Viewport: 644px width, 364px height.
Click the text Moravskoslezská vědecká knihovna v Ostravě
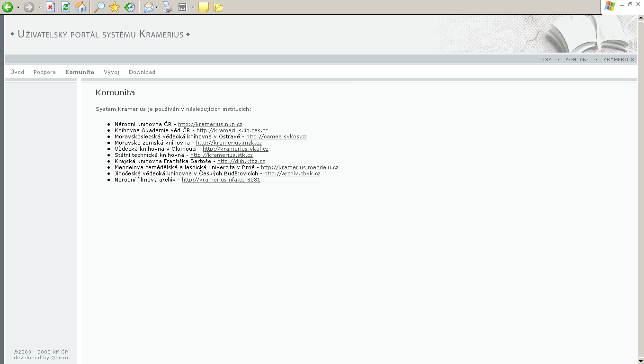177,136
